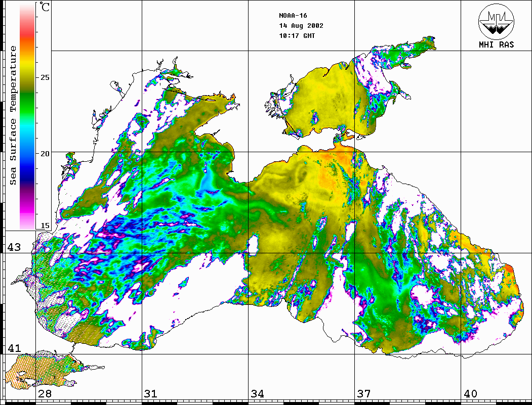Click the 'Sea Surface Temperature' vertical label

tap(13, 116)
